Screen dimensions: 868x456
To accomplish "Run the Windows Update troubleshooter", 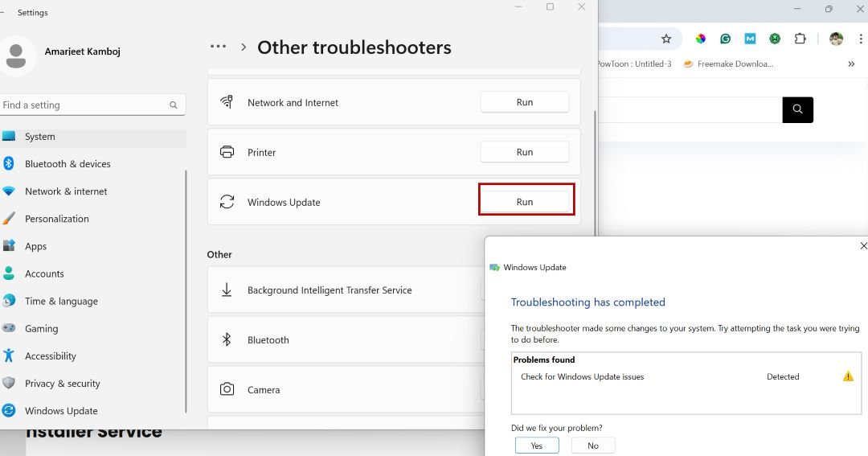I will click(524, 202).
